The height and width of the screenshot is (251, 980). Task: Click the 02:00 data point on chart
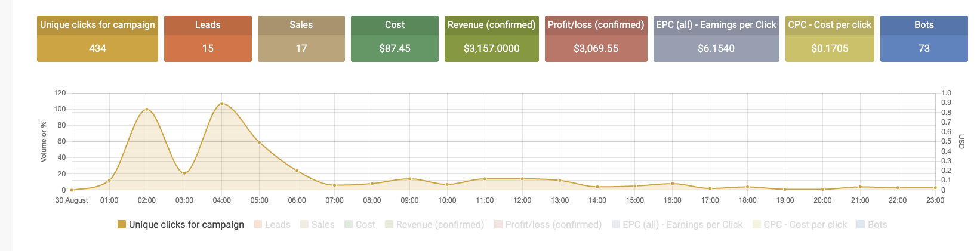tap(147, 110)
